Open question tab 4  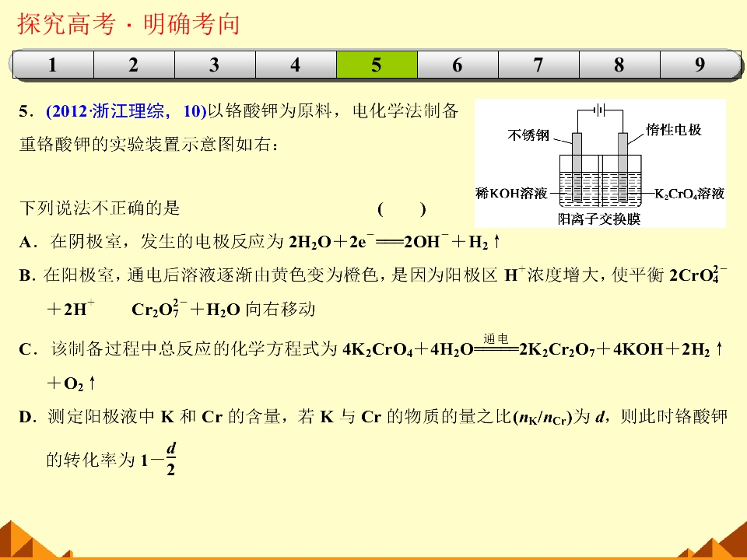pyautogui.click(x=296, y=65)
